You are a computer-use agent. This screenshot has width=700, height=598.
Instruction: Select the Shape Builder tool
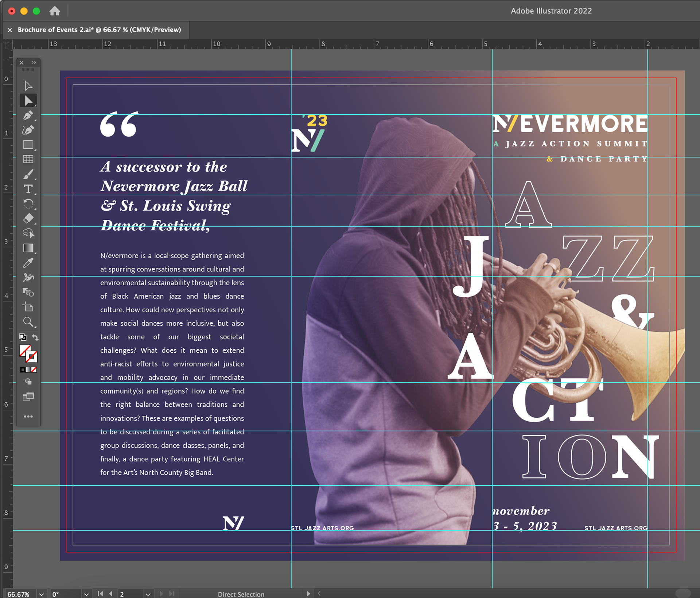tap(28, 233)
